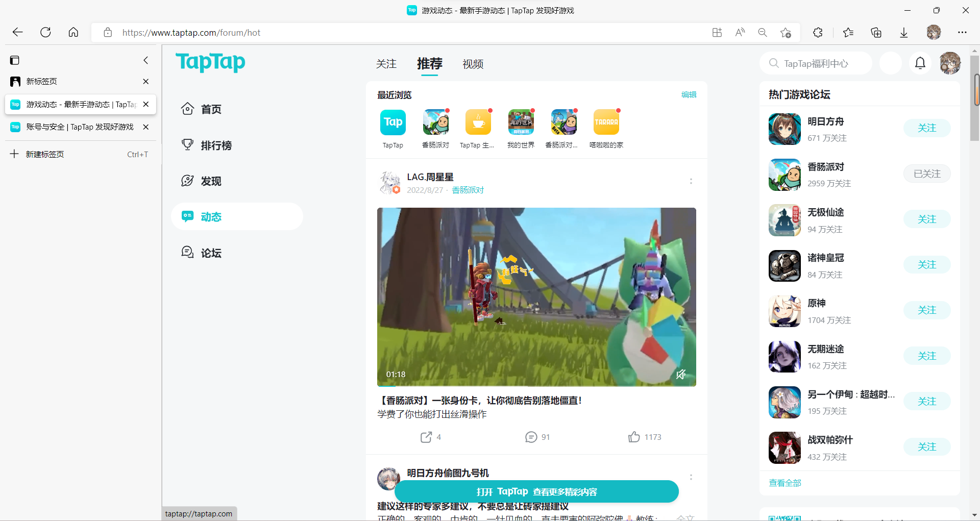Open comments on the 香肠派对 post
The width and height of the screenshot is (980, 521).
532,437
